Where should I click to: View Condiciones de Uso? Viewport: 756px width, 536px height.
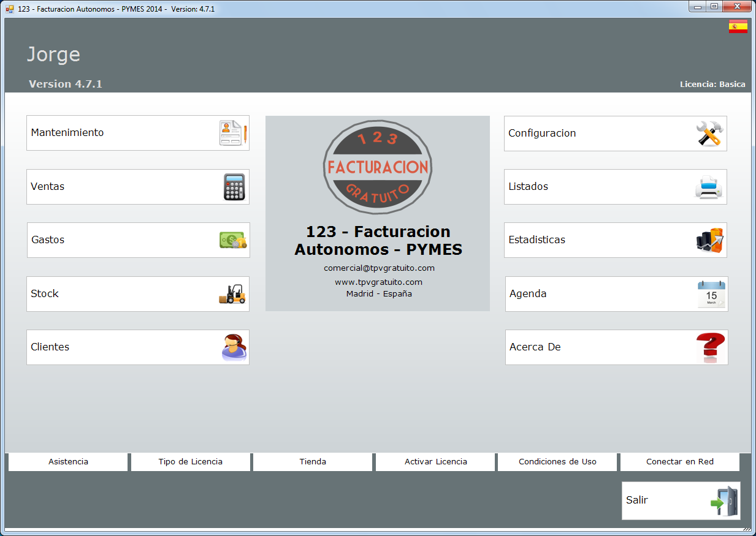(557, 462)
